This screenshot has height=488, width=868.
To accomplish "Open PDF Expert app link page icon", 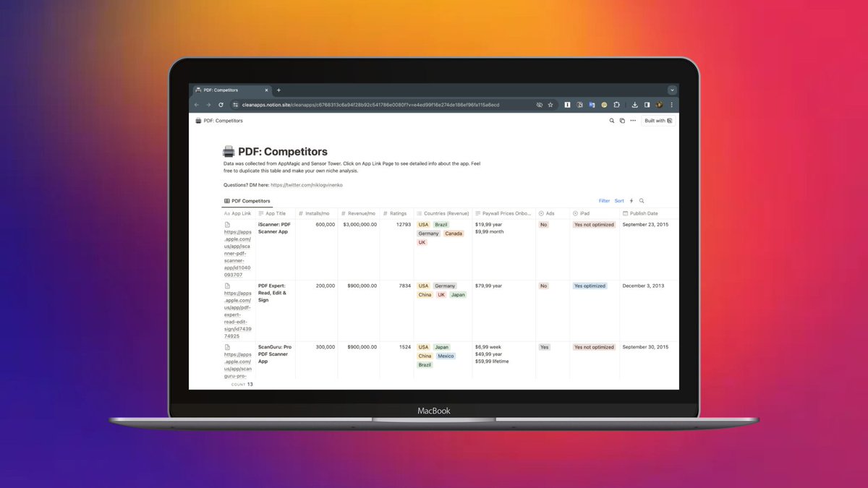I will 227,286.
